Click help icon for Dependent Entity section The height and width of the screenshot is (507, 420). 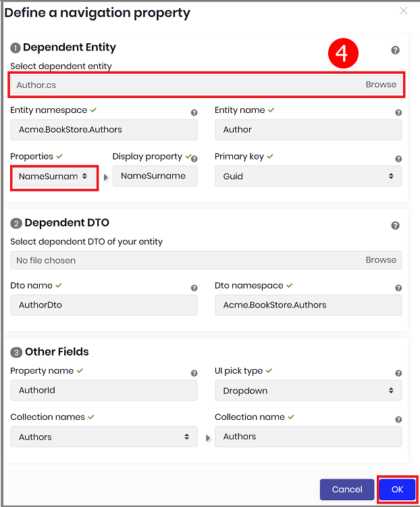(395, 50)
